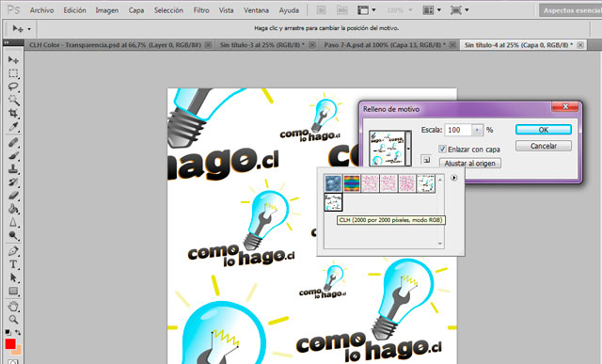Screen dimensions: 602x364
Task: Select the Path Selection tool
Action: (x=13, y=277)
